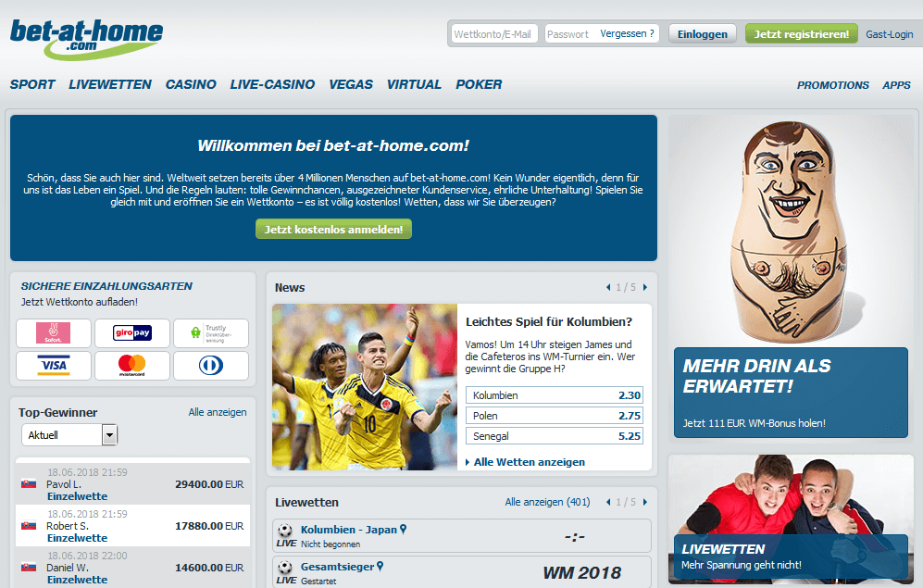The width and height of the screenshot is (923, 588).
Task: Click Slovakia flag beside Pavol L.
Action: [x=29, y=484]
